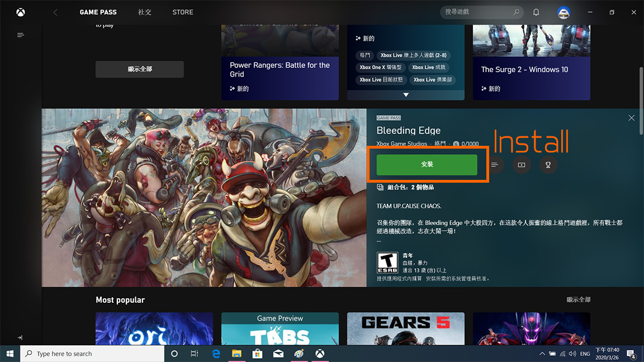The width and height of the screenshot is (644, 362).
Task: View Bleeding Edge achievements trophy icon
Action: coord(548,165)
